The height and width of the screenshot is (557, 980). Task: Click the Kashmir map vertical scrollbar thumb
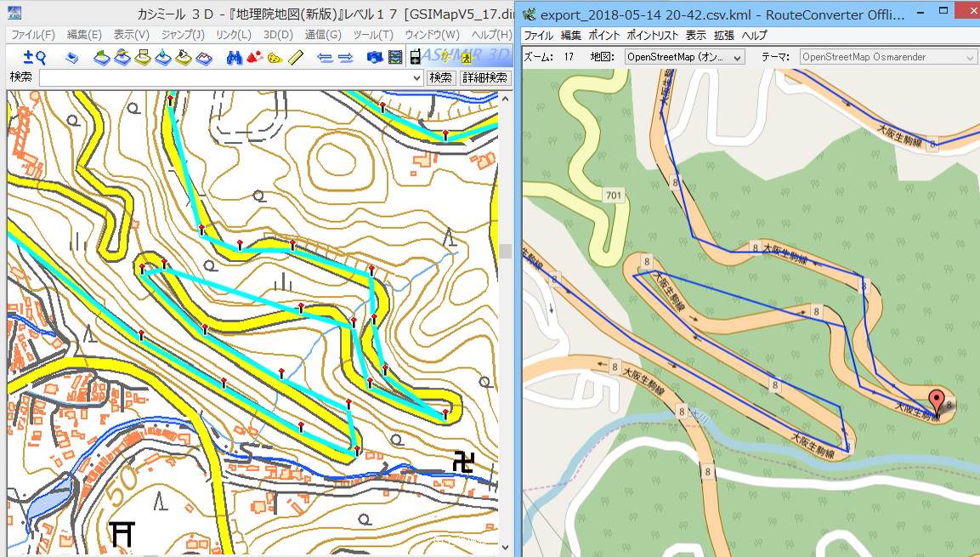pyautogui.click(x=505, y=251)
